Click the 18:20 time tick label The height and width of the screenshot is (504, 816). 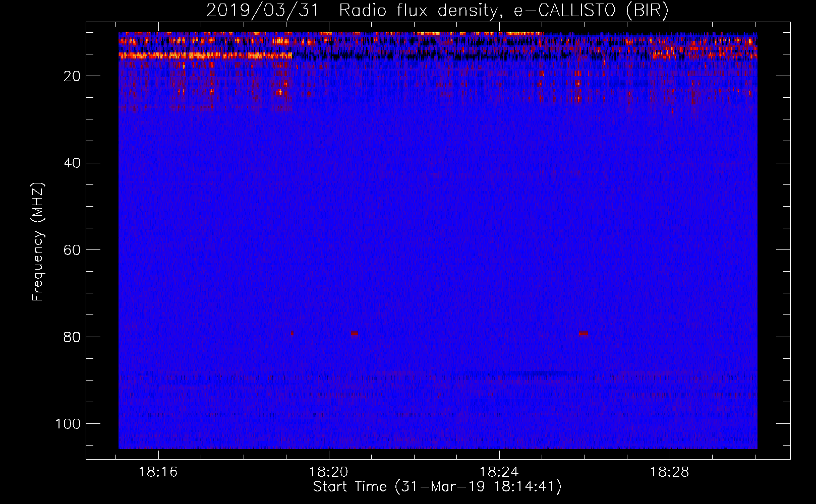329,472
